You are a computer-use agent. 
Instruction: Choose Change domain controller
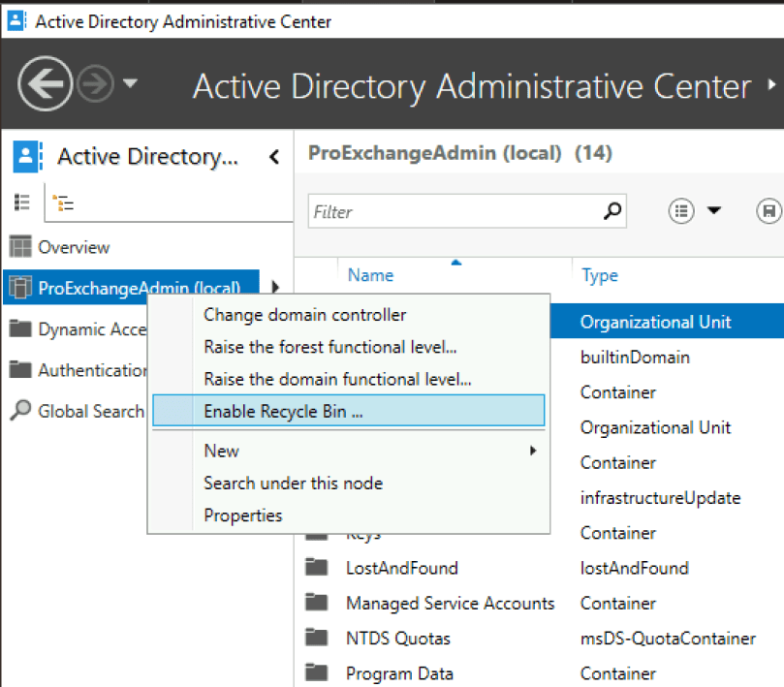(304, 314)
